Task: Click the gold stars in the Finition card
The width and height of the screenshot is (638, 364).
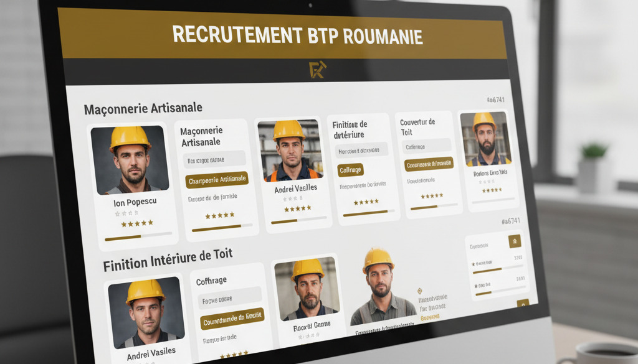Action: pyautogui.click(x=366, y=202)
